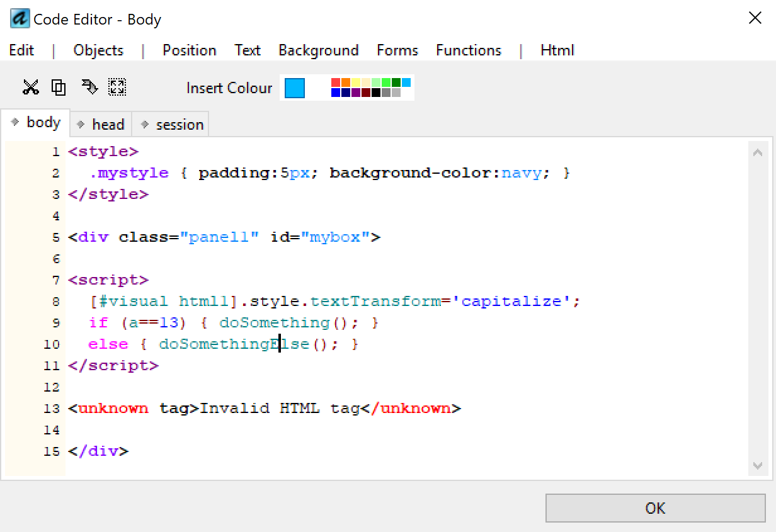This screenshot has width=776, height=532.
Task: Pick the pure blue palette swatch
Action: pyautogui.click(x=336, y=93)
